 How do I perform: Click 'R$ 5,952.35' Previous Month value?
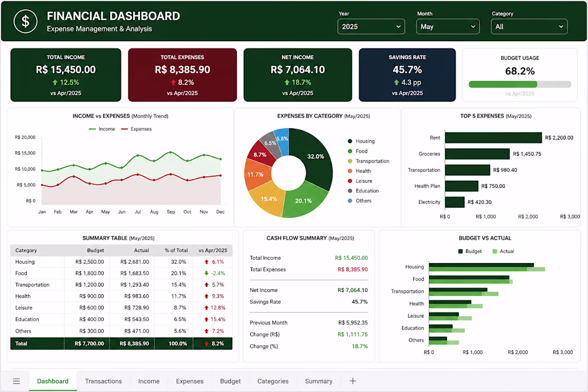pyautogui.click(x=353, y=322)
